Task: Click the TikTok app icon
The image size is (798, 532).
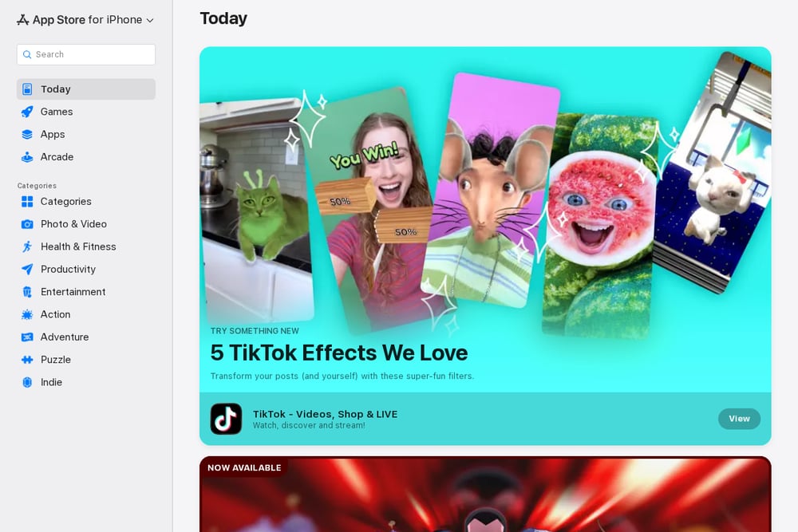Action: [x=226, y=419]
